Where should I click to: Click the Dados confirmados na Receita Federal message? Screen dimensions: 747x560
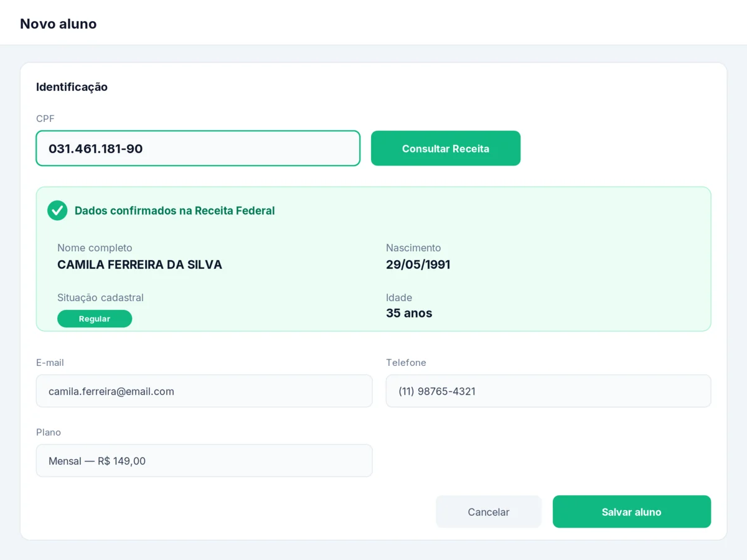[174, 210]
